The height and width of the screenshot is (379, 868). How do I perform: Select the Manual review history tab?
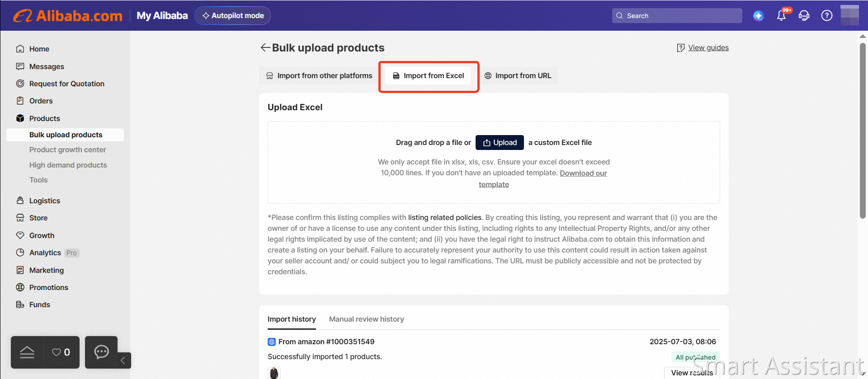(366, 319)
